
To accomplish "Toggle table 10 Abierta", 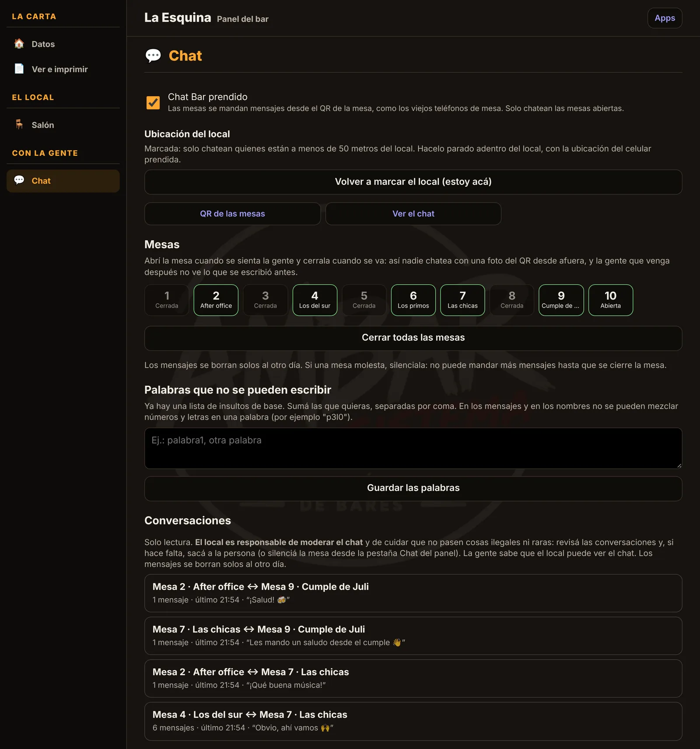I will tap(611, 300).
